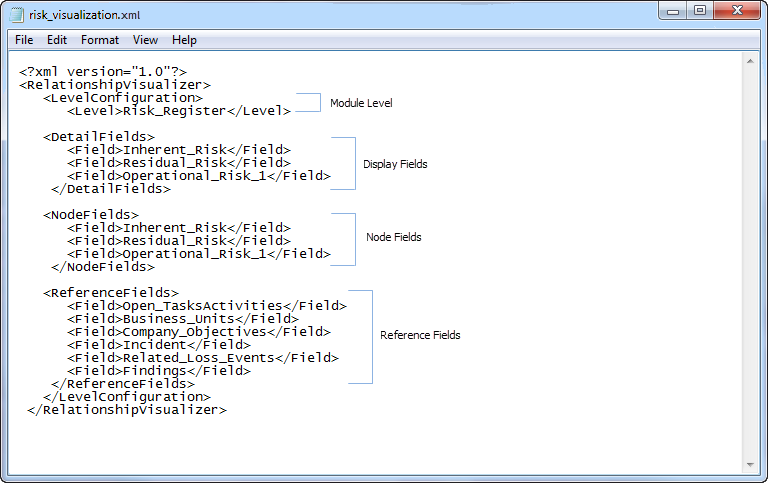Click Inherent_Risk field under DetailFields
The image size is (768, 483).
coord(179,150)
